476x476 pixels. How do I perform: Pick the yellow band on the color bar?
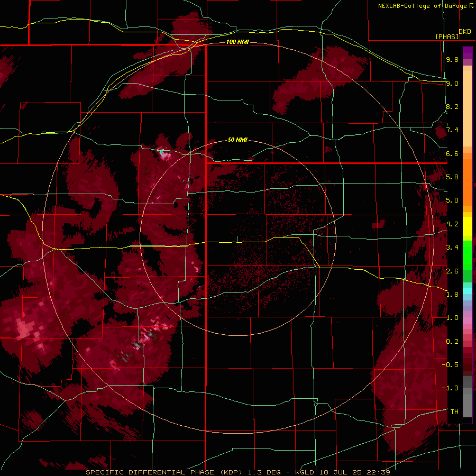coord(467,226)
